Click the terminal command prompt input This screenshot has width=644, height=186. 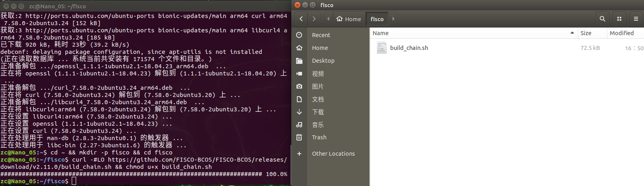74,181
